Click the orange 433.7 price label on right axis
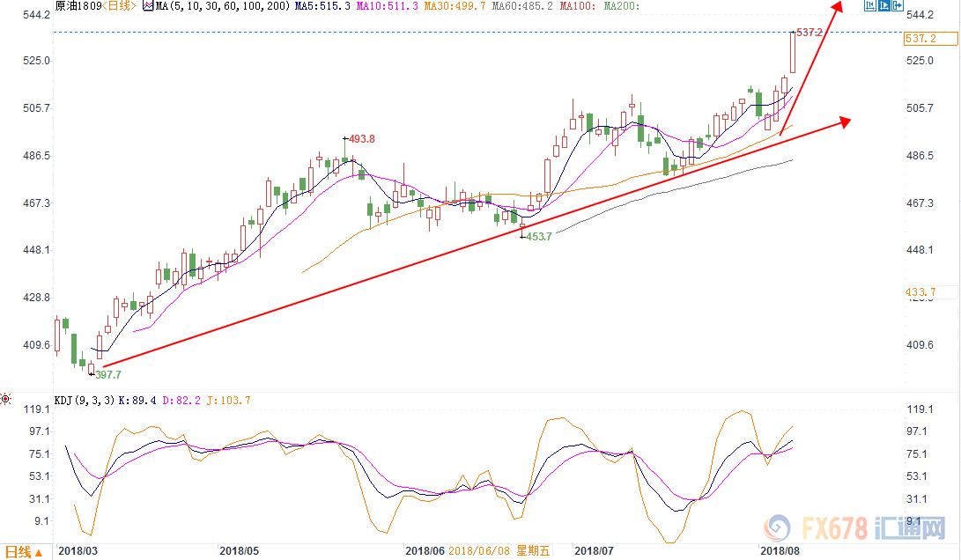961x560 pixels. tap(920, 291)
